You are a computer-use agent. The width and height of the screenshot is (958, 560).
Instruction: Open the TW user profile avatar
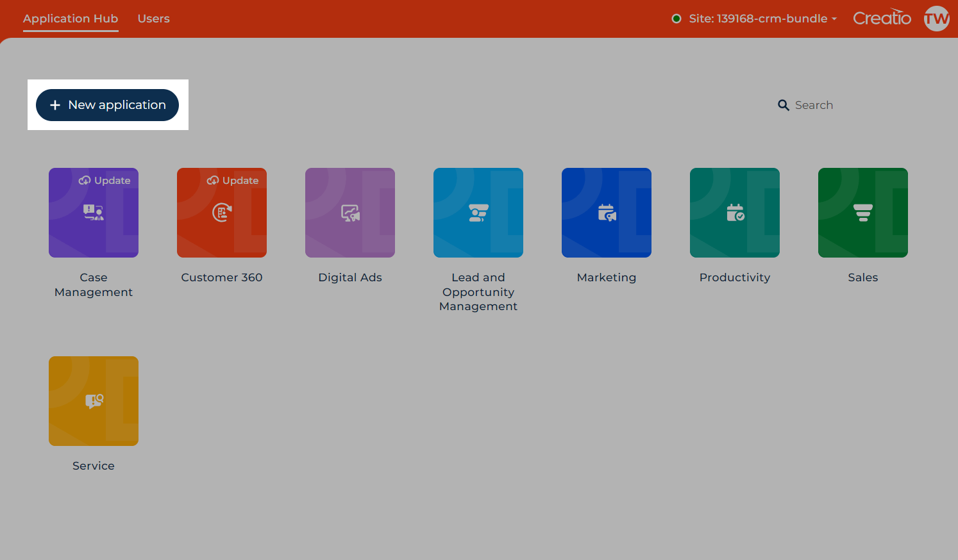pyautogui.click(x=936, y=19)
